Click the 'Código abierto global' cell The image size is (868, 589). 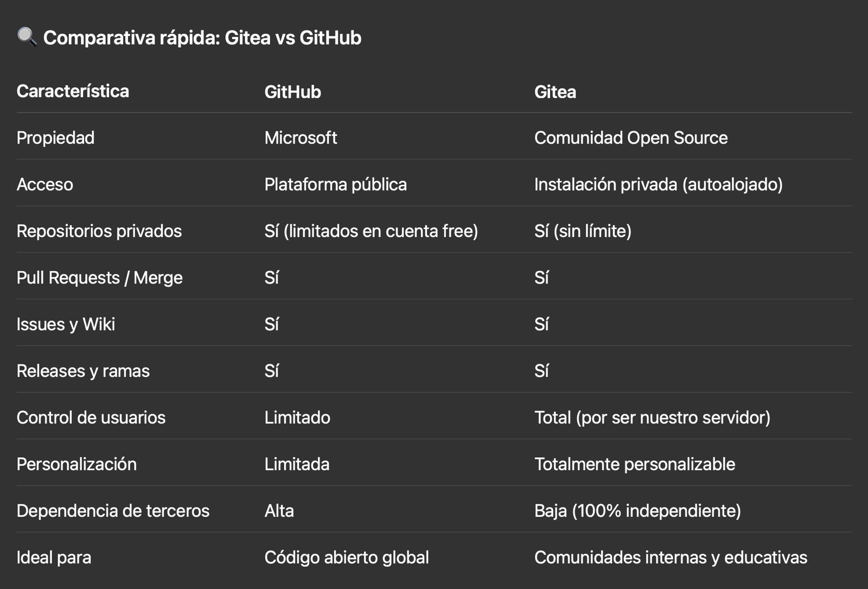click(x=347, y=558)
